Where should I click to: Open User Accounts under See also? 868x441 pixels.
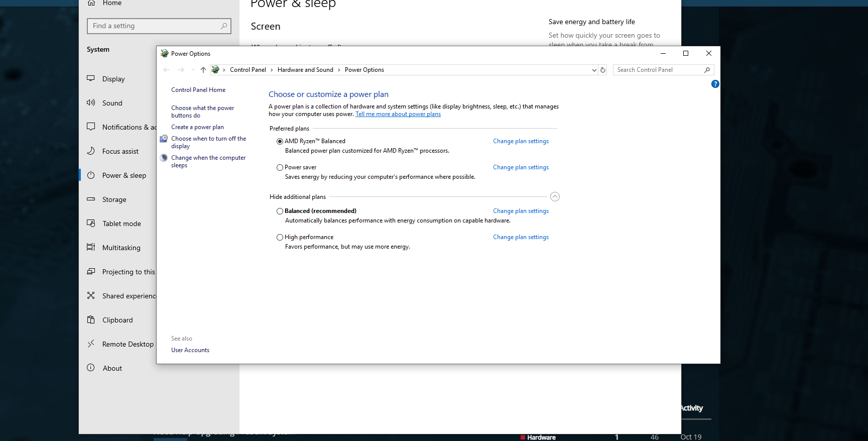click(x=190, y=350)
